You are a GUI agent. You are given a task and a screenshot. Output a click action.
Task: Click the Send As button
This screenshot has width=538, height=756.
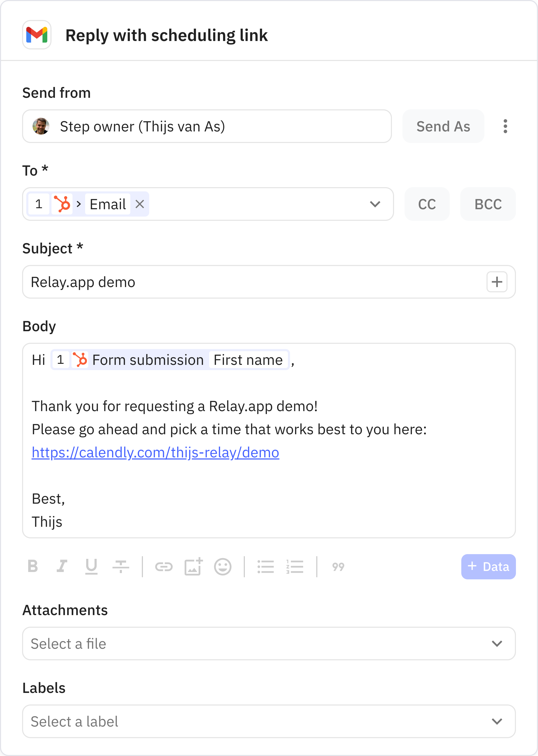443,126
